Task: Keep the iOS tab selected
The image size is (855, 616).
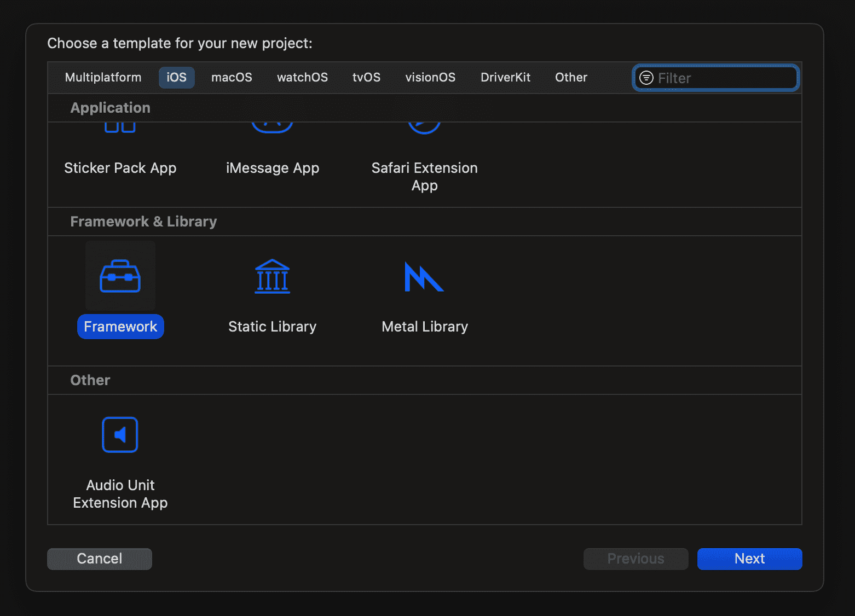Action: click(x=176, y=77)
